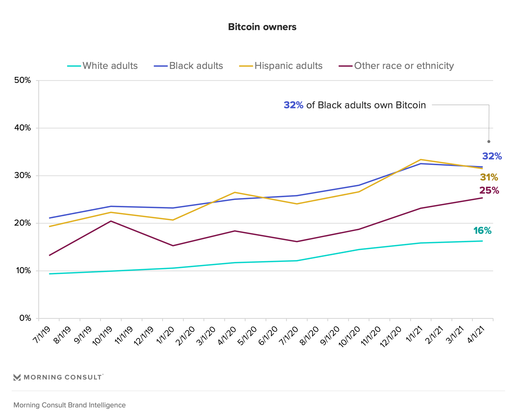
Task: Click the 1/1/20 x-axis date label
Action: [x=165, y=335]
